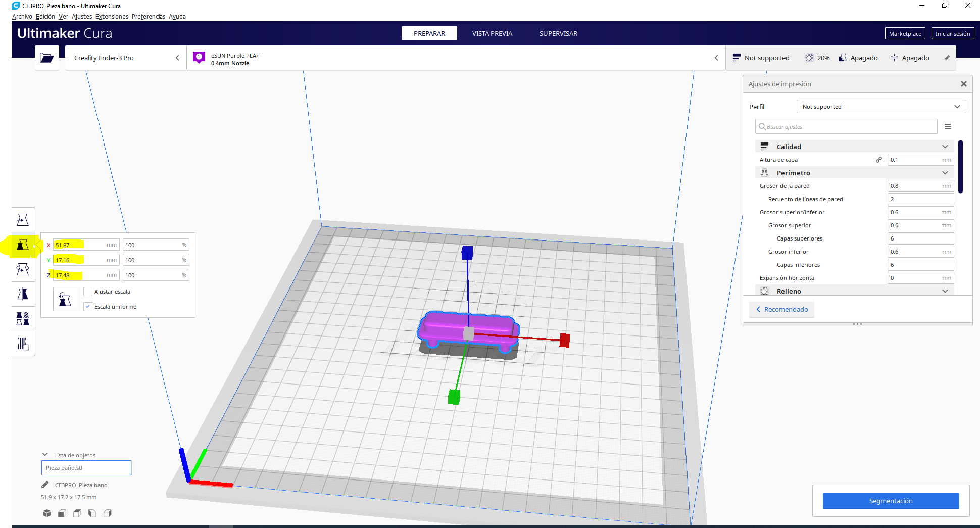Click the pencil icon beside job name
The height and width of the screenshot is (528, 980).
click(x=45, y=485)
